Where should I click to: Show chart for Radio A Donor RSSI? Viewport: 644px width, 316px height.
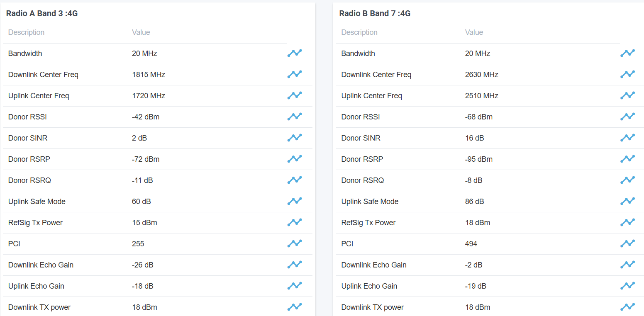(x=295, y=117)
